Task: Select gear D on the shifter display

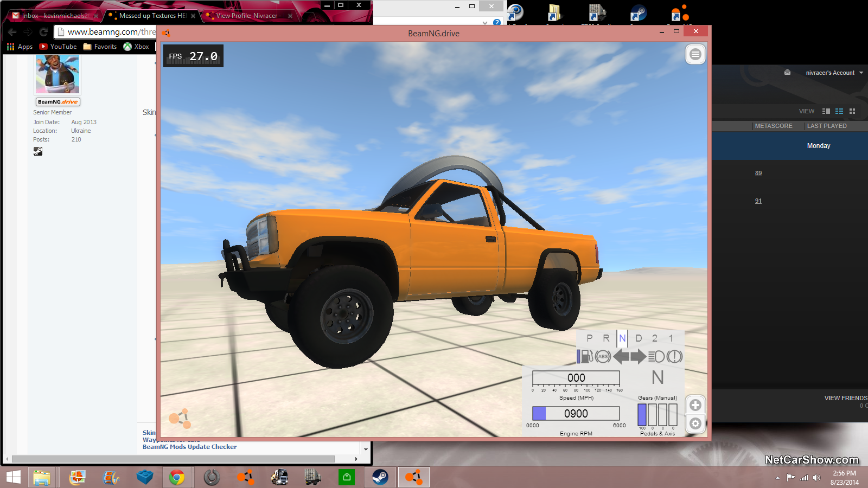Action: point(639,338)
